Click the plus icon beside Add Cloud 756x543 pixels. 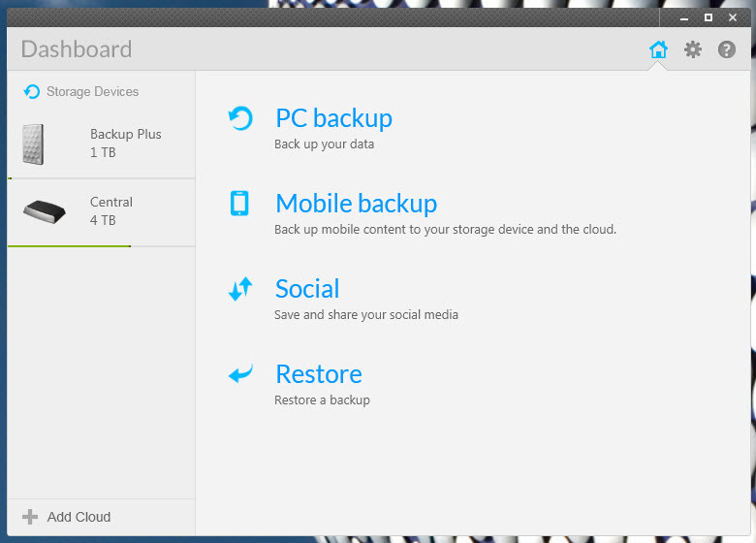click(x=30, y=517)
